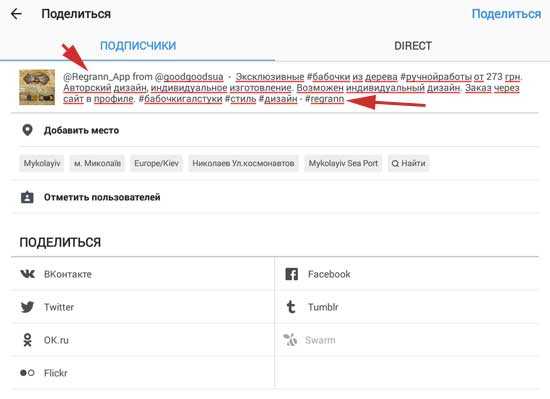Switch to the DIRECT tab
The height and width of the screenshot is (399, 550).
pyautogui.click(x=412, y=46)
